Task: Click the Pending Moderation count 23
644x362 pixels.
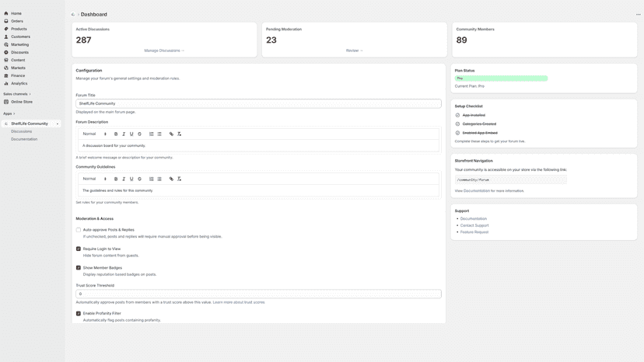Action: coord(271,40)
